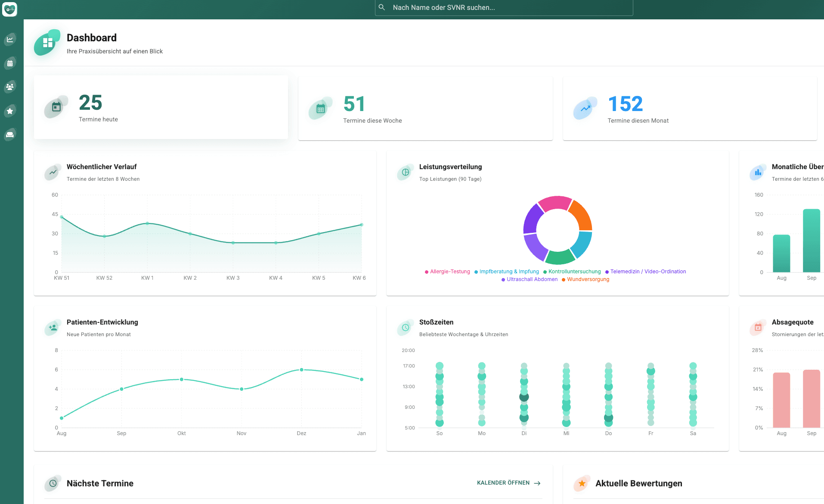
Task: Open the patients icon in the sidebar
Action: coord(10,87)
